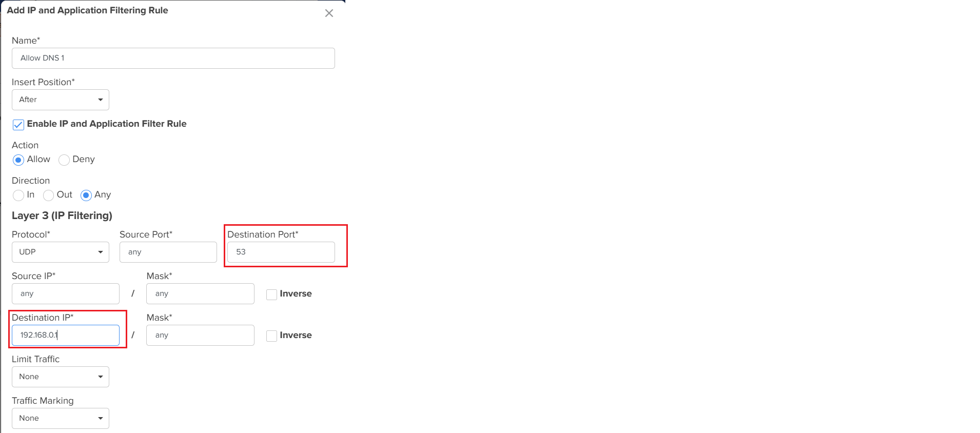Expand the Protocol dropdown showing UDP
The image size is (980, 433).
61,252
